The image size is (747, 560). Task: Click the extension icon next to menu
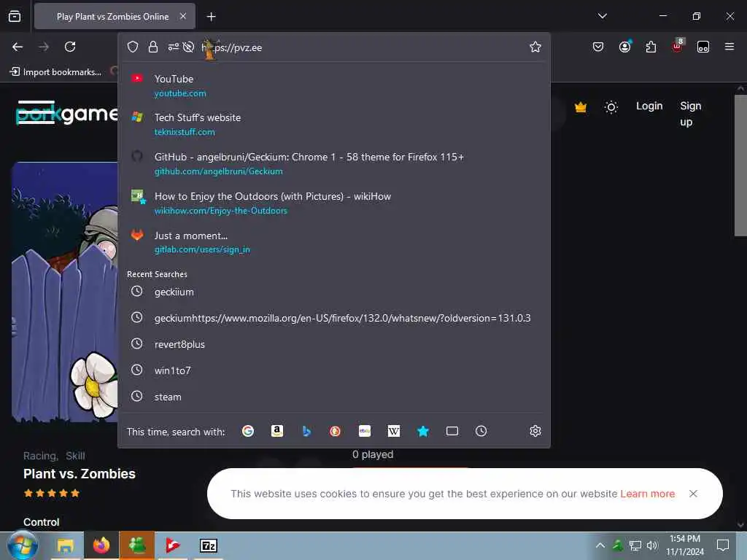pos(703,47)
